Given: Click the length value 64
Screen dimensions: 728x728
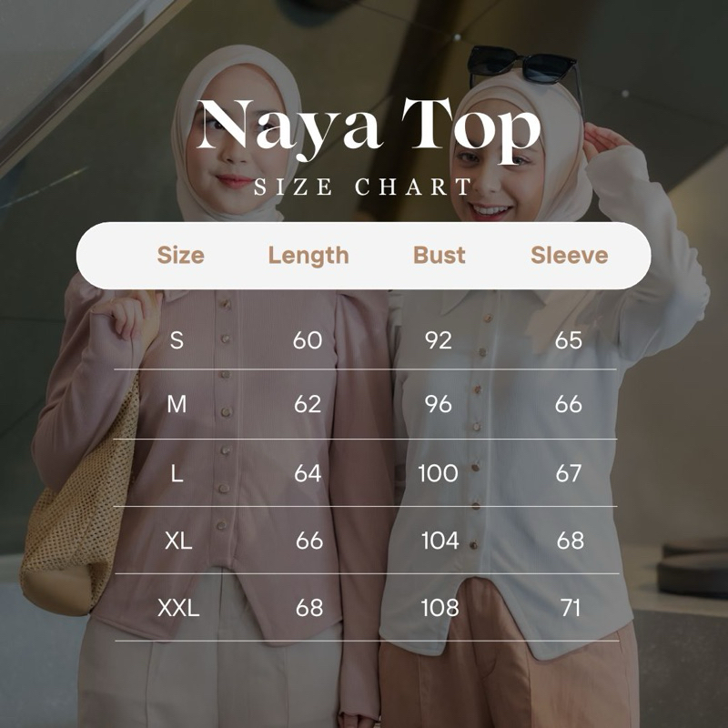Looking at the screenshot, I should point(308,473).
